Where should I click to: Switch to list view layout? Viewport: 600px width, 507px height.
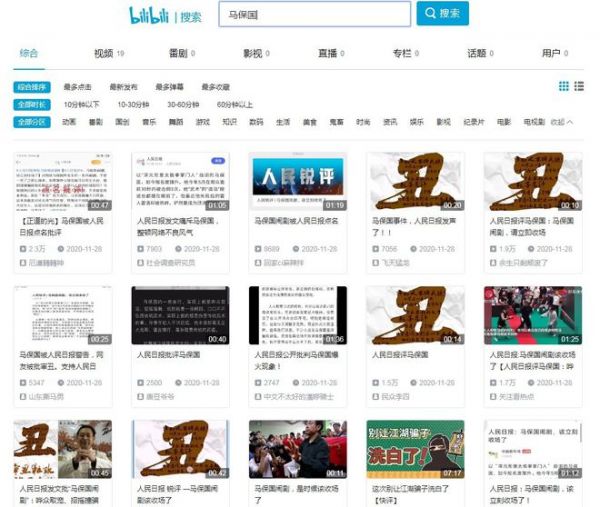tap(579, 87)
